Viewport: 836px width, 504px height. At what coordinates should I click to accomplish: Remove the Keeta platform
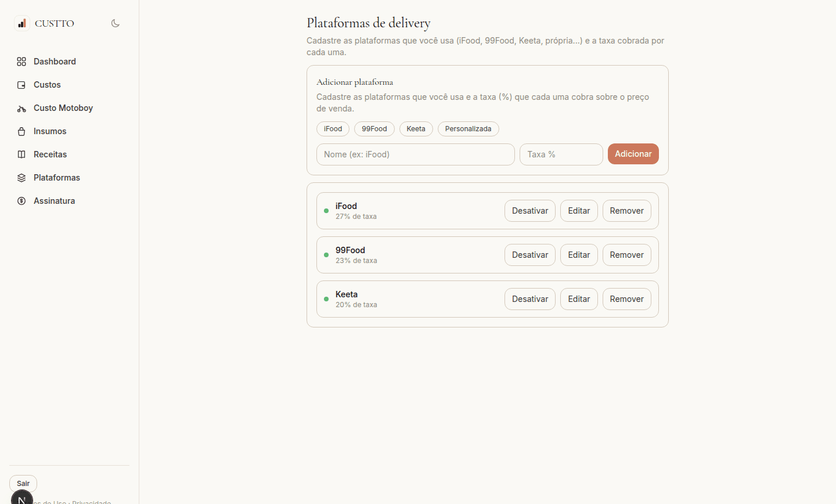(x=627, y=299)
